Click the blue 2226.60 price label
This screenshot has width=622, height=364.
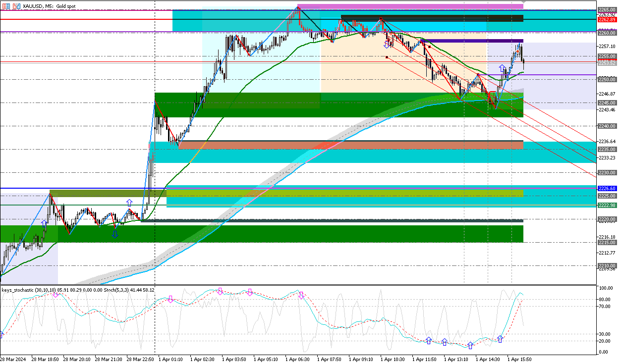(x=607, y=188)
